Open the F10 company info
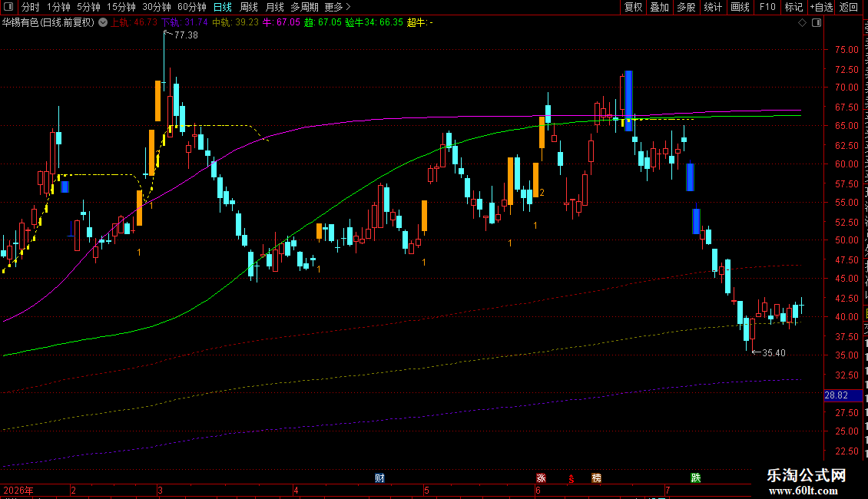 (x=767, y=7)
